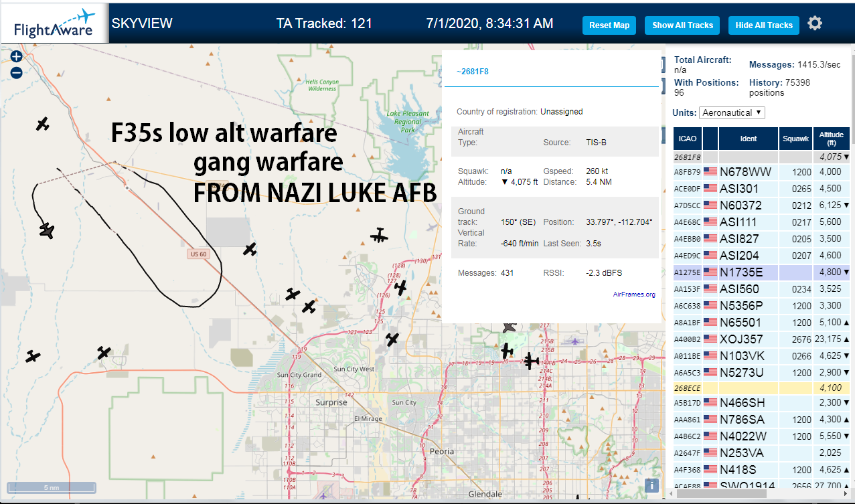Select the ASI111 aircraft row
The image size is (855, 504).
coord(762,222)
